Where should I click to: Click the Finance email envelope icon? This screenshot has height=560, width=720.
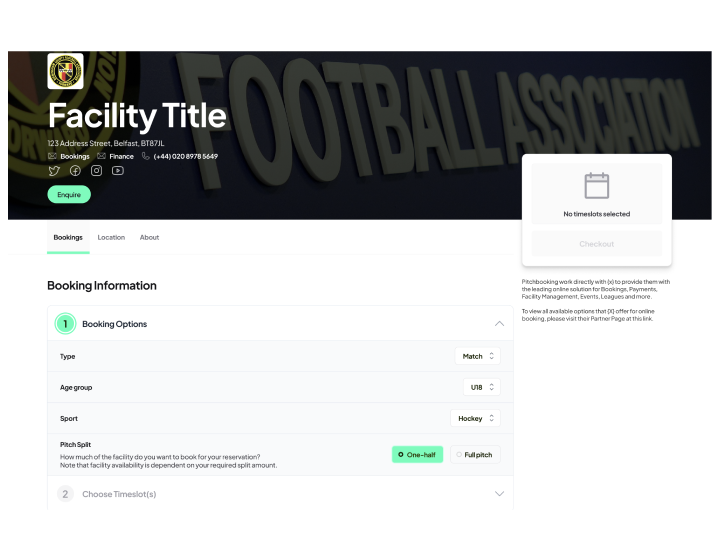101,156
